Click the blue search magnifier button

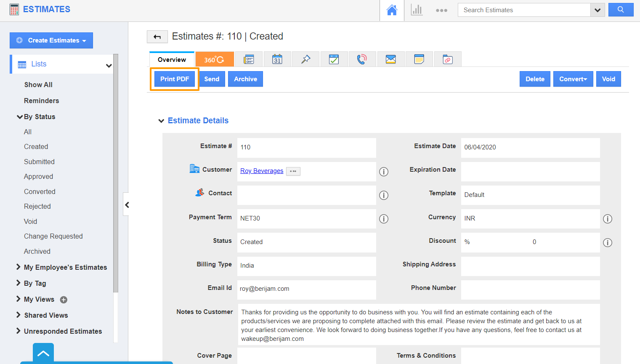621,10
